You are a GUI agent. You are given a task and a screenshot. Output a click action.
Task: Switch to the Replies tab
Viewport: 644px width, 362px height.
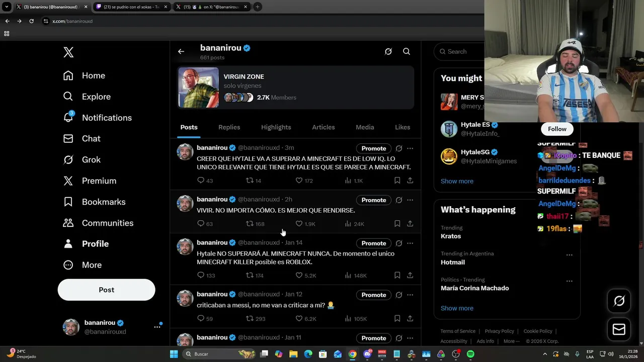pyautogui.click(x=229, y=127)
